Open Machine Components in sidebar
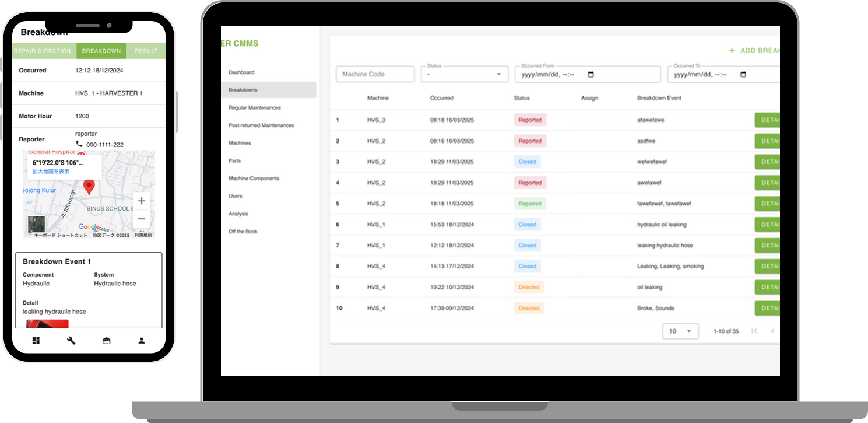 [x=254, y=179]
